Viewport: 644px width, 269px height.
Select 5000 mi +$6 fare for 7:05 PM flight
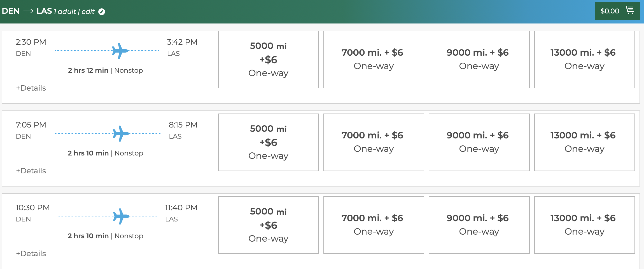[268, 142]
